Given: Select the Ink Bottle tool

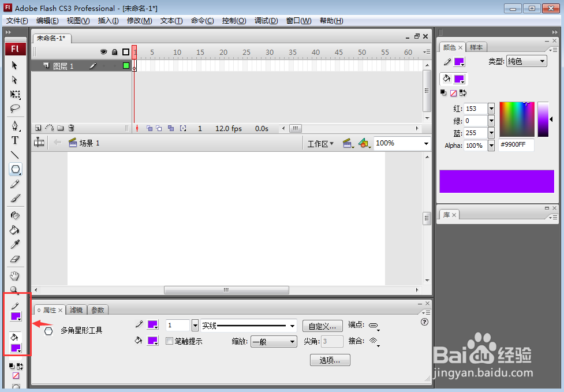Looking at the screenshot, I should pyautogui.click(x=15, y=215).
